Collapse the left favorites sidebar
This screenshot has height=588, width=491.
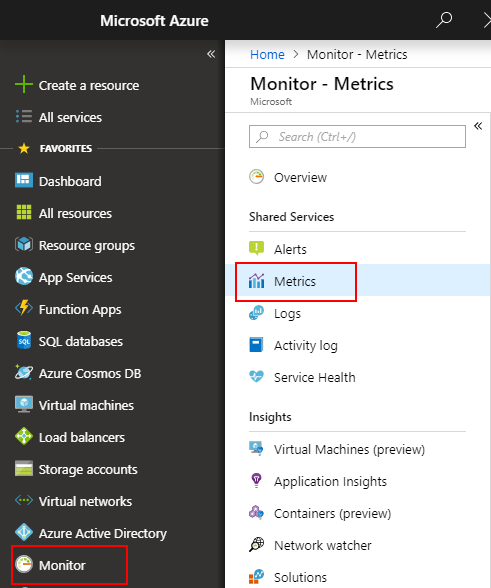coord(211,54)
